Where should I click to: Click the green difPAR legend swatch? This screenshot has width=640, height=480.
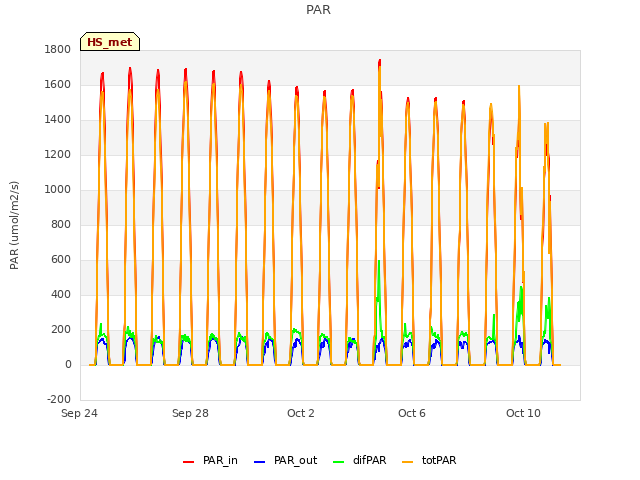tap(338, 462)
